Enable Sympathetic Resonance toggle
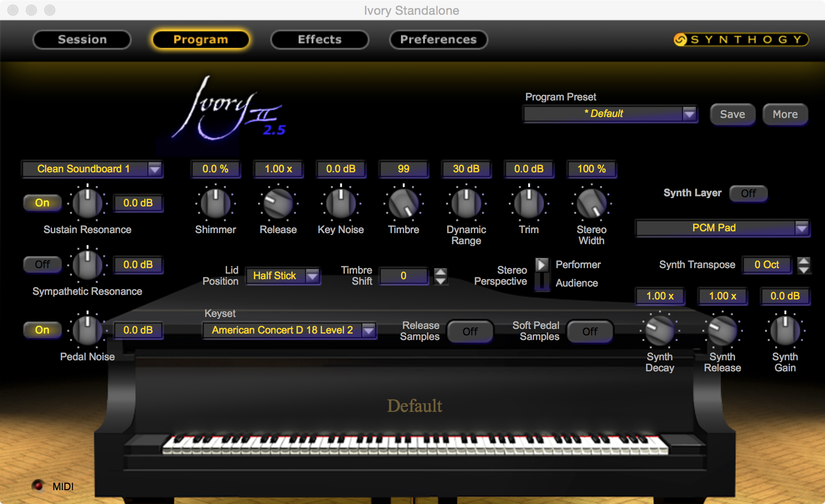 42,264
